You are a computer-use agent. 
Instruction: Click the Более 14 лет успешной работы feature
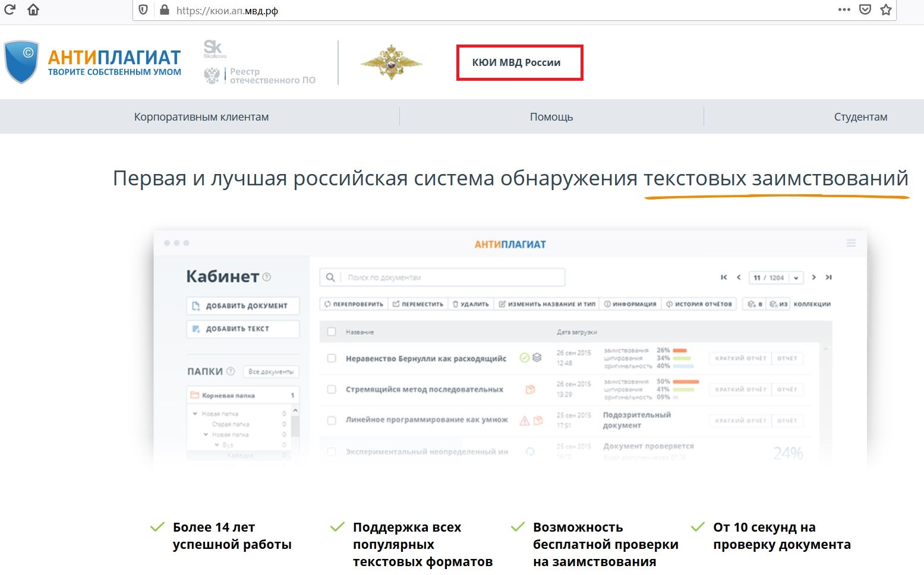[220, 536]
